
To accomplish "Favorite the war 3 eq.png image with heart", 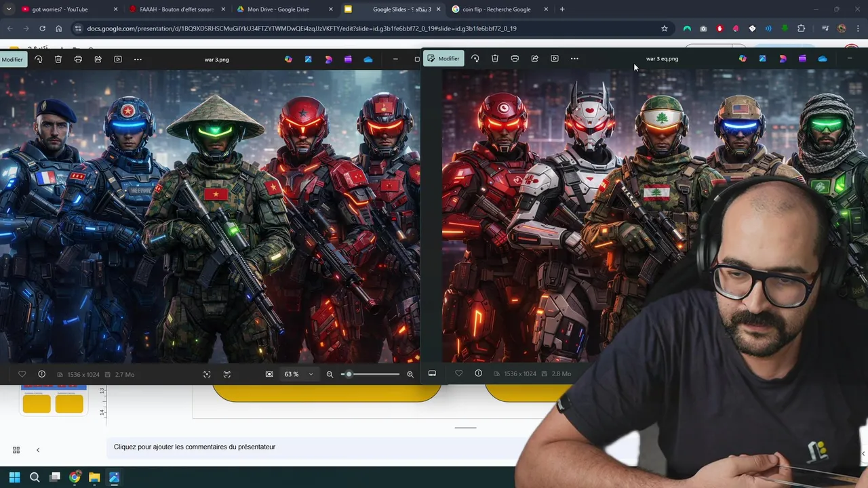I will pos(458,373).
